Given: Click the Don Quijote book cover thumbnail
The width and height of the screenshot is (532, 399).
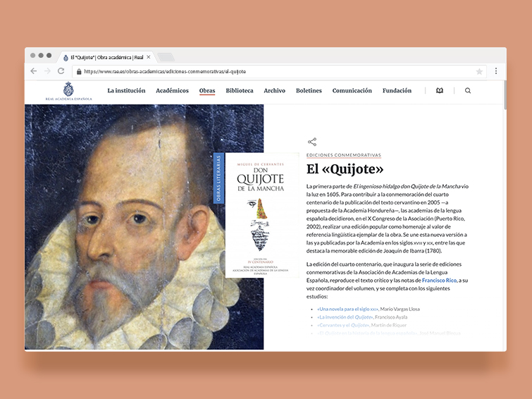Looking at the screenshot, I should [262, 215].
